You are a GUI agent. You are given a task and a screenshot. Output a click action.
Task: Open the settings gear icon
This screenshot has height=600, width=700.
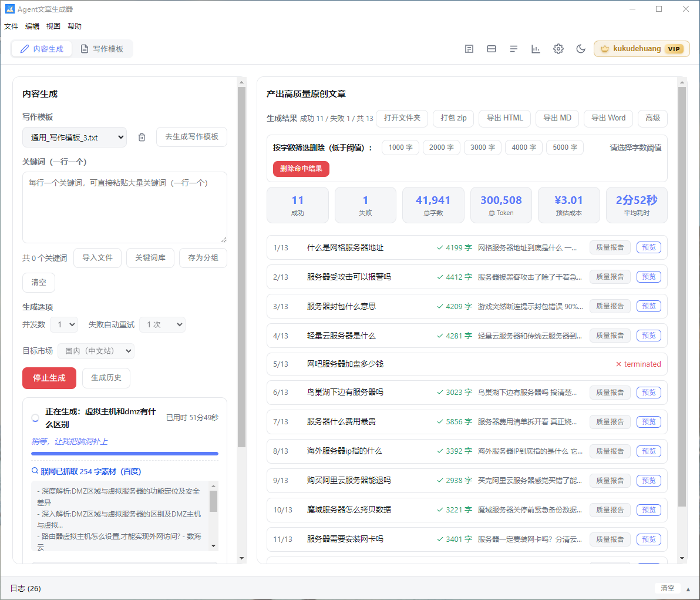click(558, 49)
